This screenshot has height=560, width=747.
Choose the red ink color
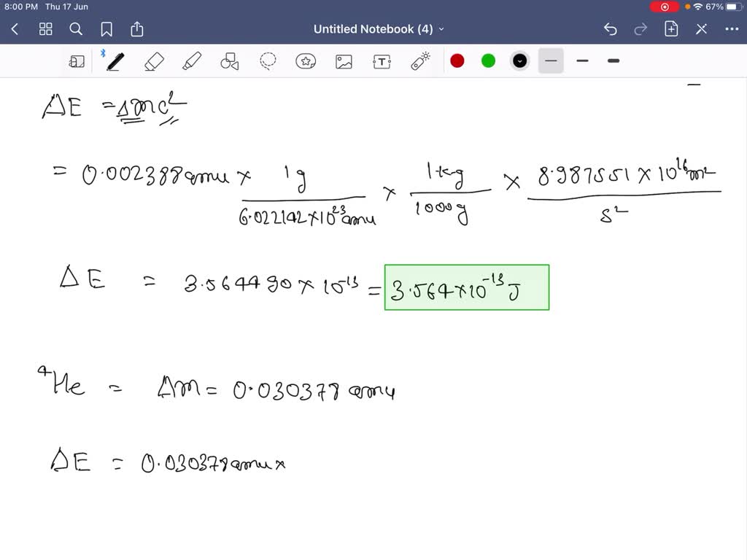pos(457,61)
